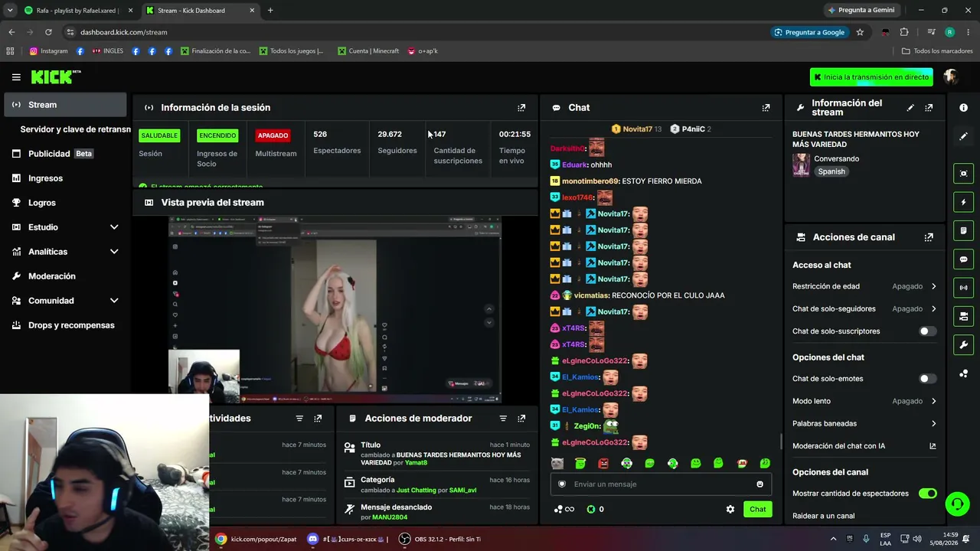The image size is (980, 551).
Task: Toggle Chat de solo-emotes switch
Action: pos(927,379)
